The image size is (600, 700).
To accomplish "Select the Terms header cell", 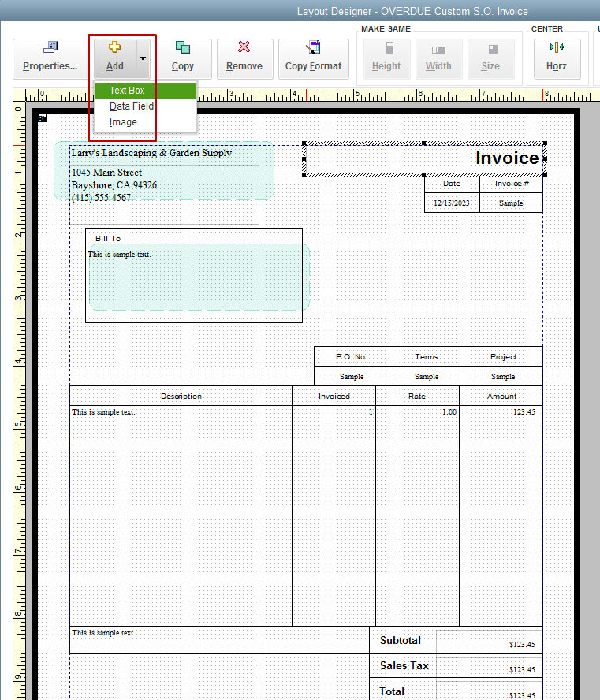I will pyautogui.click(x=427, y=356).
